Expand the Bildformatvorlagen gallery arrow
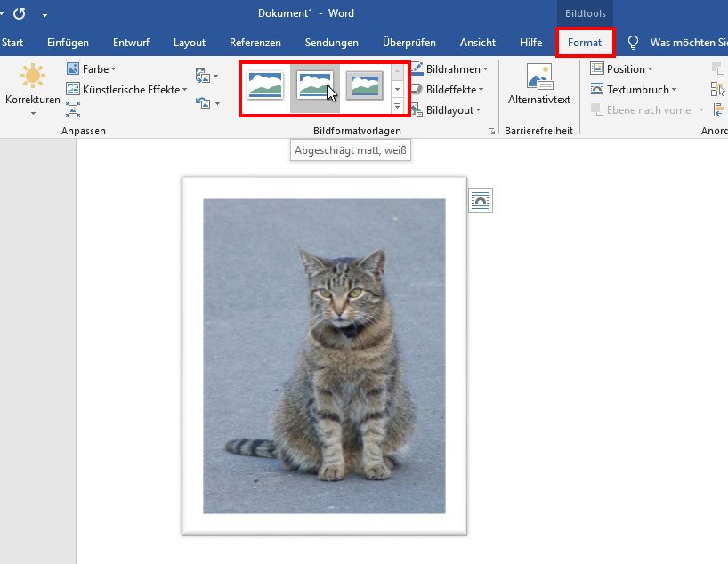The width and height of the screenshot is (728, 564). [x=395, y=107]
